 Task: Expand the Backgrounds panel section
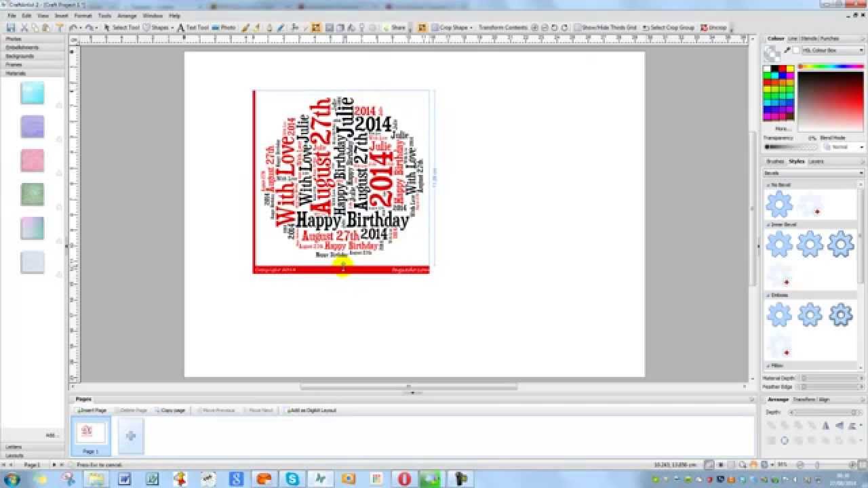pyautogui.click(x=33, y=56)
